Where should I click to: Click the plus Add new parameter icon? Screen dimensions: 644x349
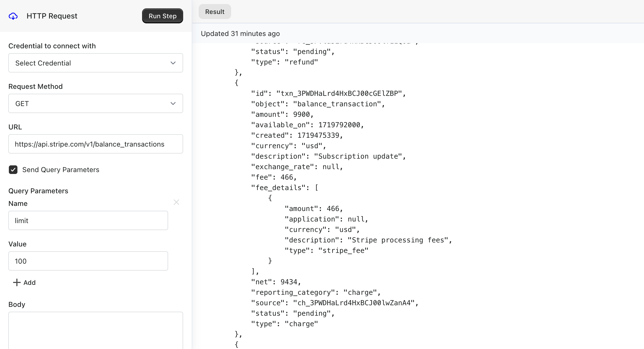[16, 282]
